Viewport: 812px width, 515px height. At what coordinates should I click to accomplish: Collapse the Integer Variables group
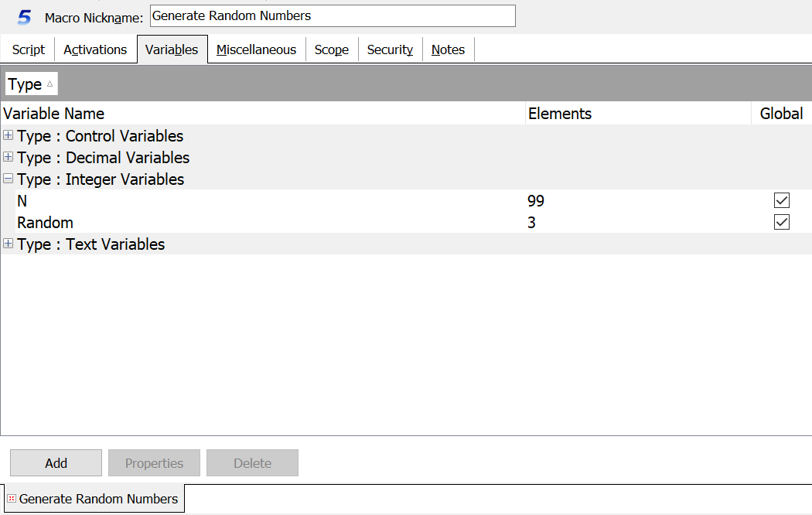(9, 179)
